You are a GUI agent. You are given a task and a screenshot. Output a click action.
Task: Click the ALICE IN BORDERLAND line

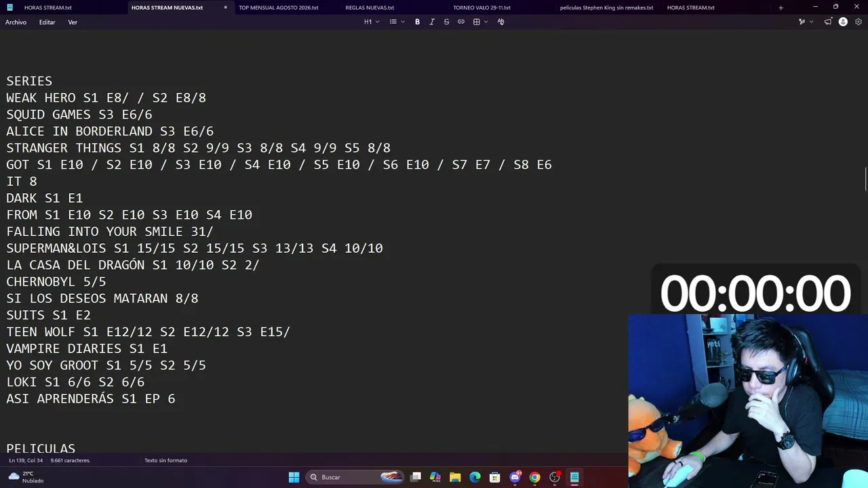tap(110, 131)
